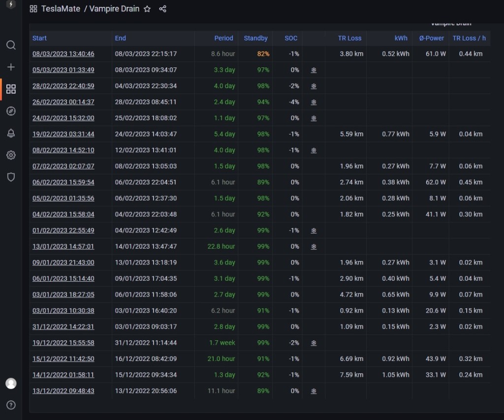Screen dimensions: 504x420
Task: Open the TeslaMate folder breadcrumb
Action: click(x=61, y=9)
